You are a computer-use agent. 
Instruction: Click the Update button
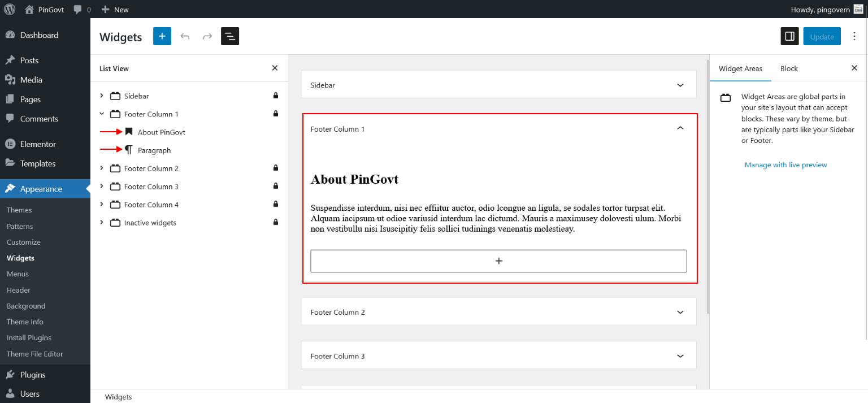[x=822, y=36]
